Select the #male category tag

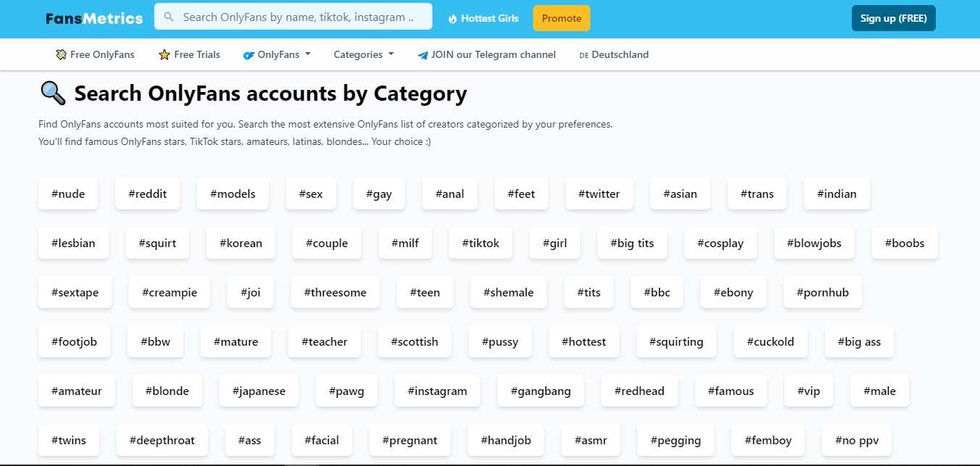pos(879,391)
